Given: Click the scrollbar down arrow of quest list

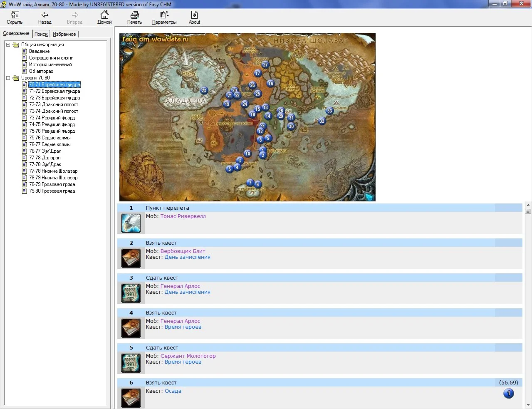Looking at the screenshot, I should click(528, 405).
